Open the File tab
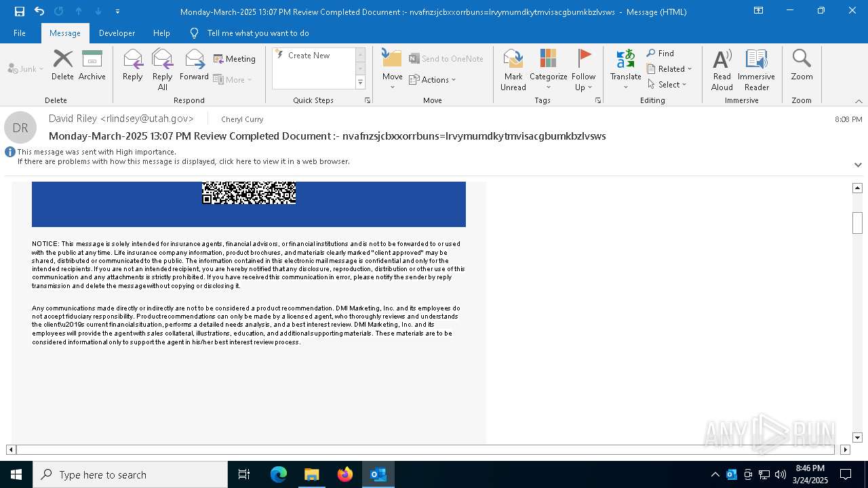 click(20, 33)
